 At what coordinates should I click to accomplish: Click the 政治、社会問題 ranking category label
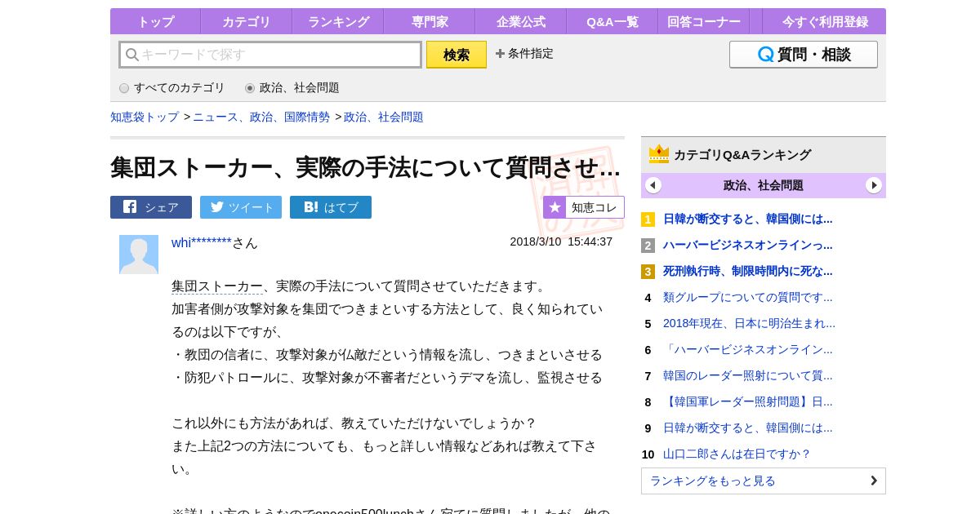coord(764,185)
